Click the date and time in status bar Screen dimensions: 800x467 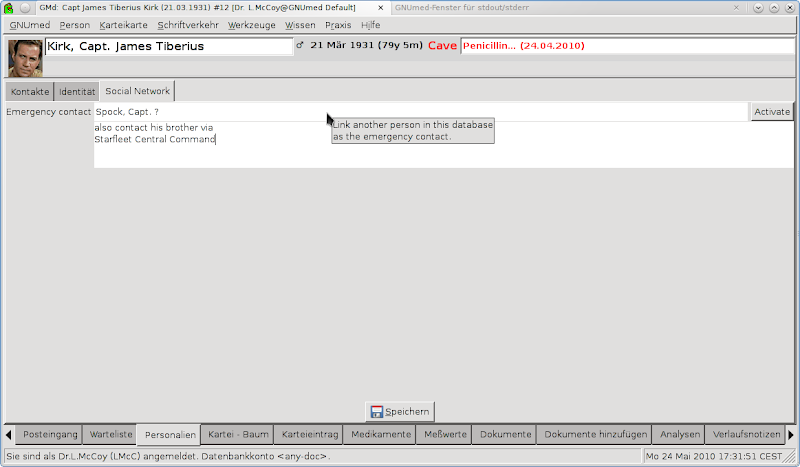[714, 456]
